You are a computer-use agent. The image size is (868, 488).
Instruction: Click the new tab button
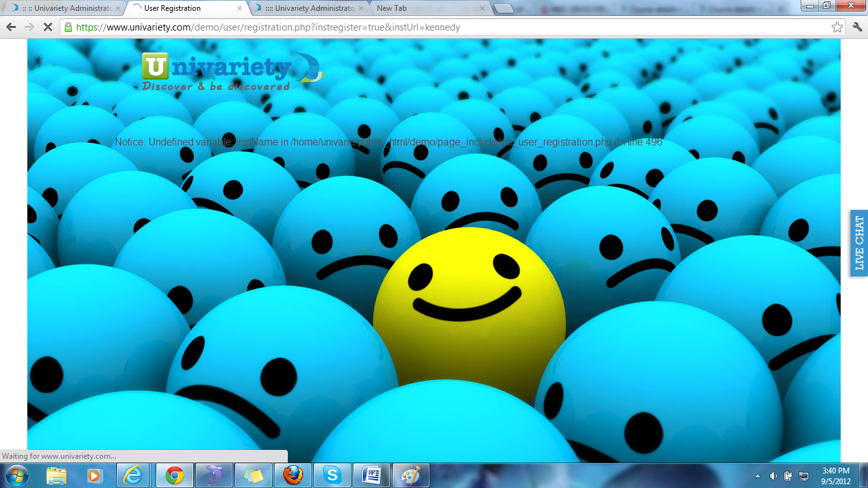tap(503, 8)
